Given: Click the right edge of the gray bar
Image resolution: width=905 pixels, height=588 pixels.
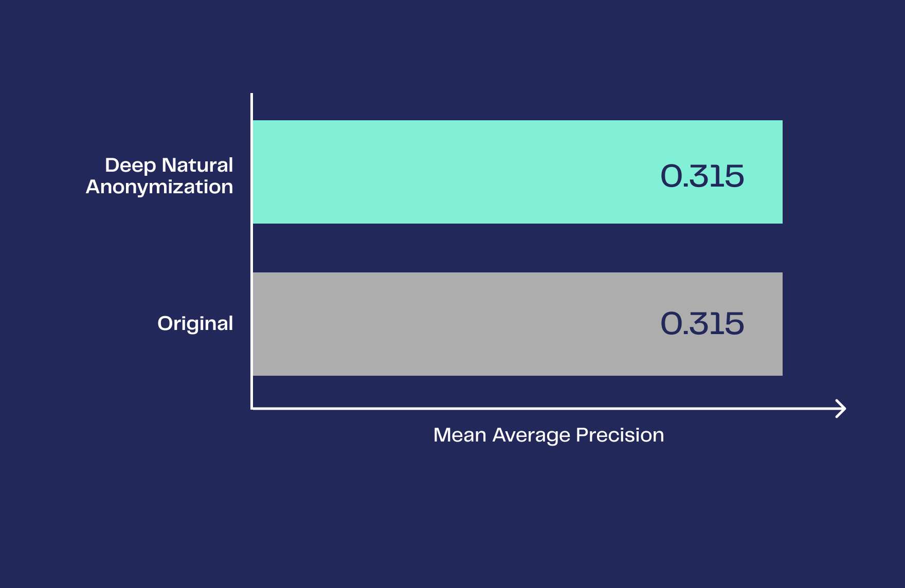Looking at the screenshot, I should [x=781, y=324].
